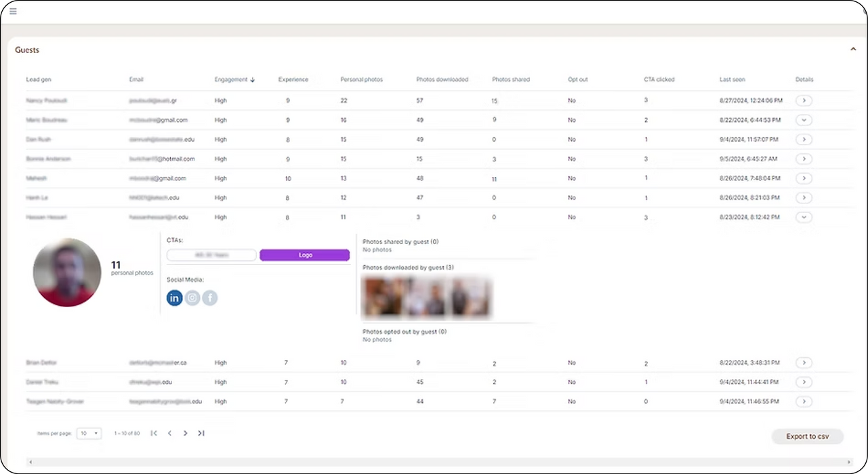Expand details for Bonnie Anderson row
868x474 pixels.
(x=804, y=159)
